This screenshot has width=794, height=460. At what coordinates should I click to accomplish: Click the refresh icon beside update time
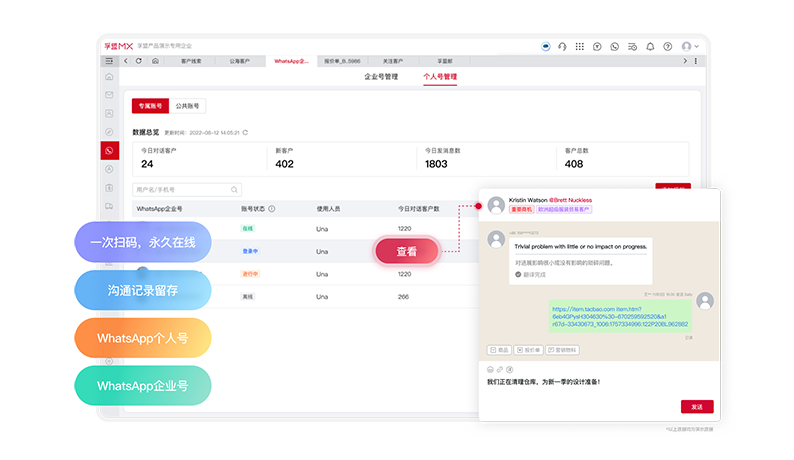245,132
